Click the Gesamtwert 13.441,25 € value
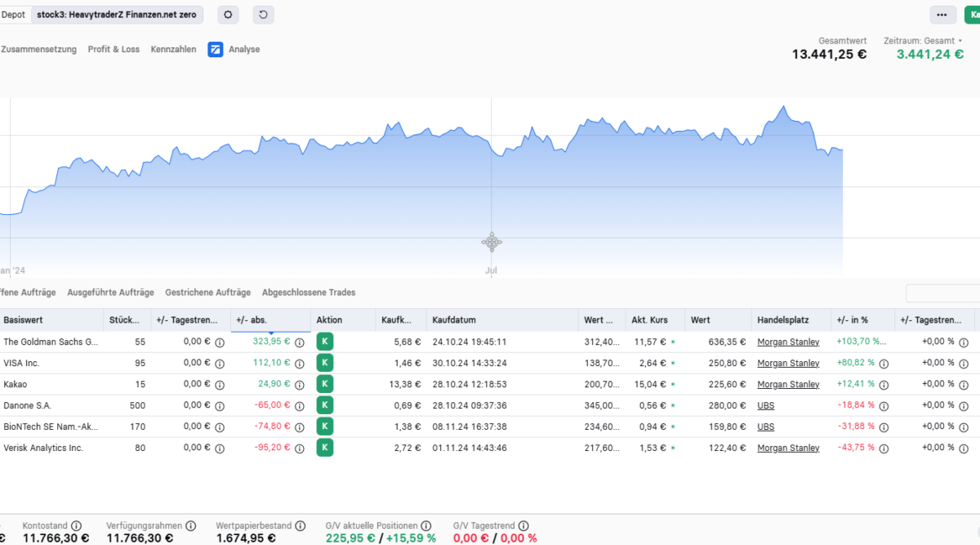Screen dimensions: 980x545 [829, 54]
